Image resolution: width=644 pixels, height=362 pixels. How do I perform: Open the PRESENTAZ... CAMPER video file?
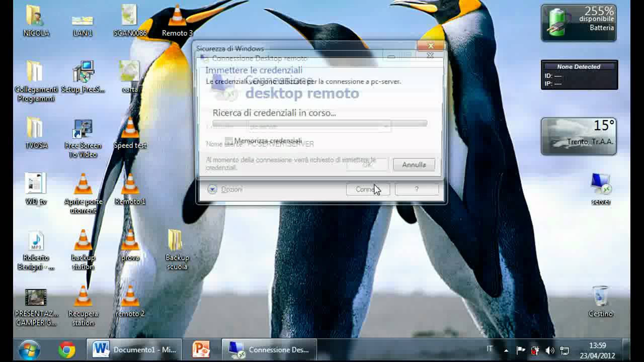[36, 307]
